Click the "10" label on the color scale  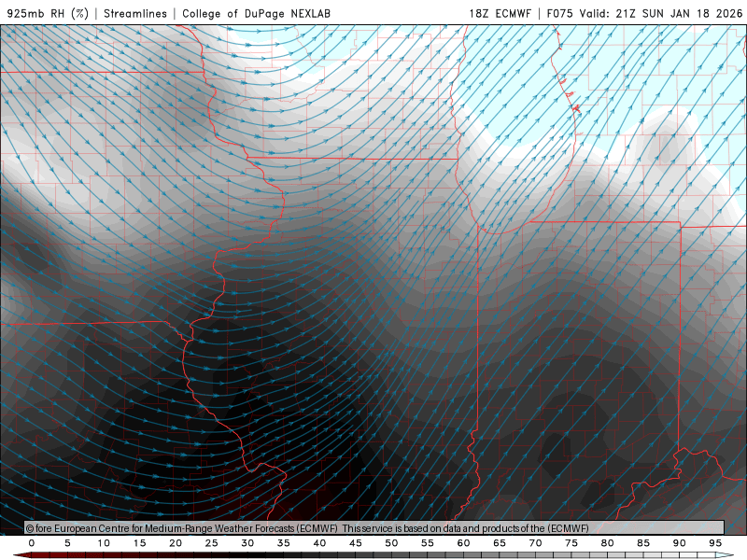click(104, 543)
